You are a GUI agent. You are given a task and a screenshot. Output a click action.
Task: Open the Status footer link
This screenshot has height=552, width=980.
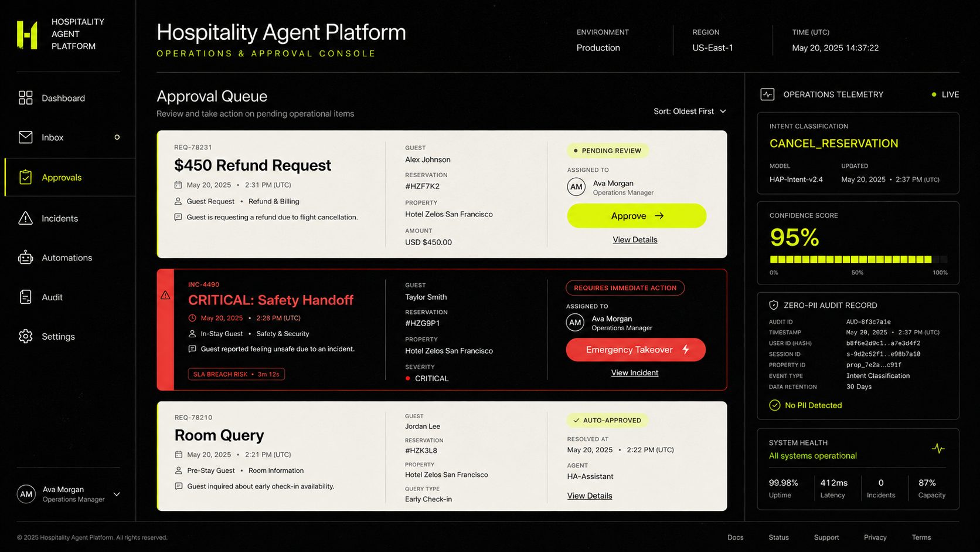pyautogui.click(x=778, y=537)
